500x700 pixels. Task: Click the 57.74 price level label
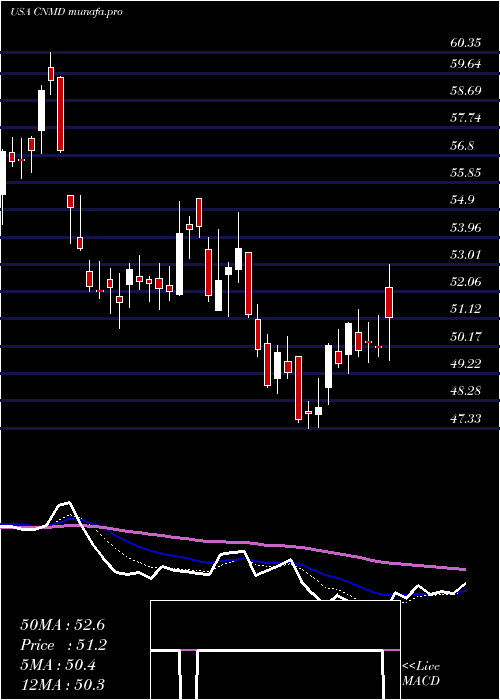[466, 118]
